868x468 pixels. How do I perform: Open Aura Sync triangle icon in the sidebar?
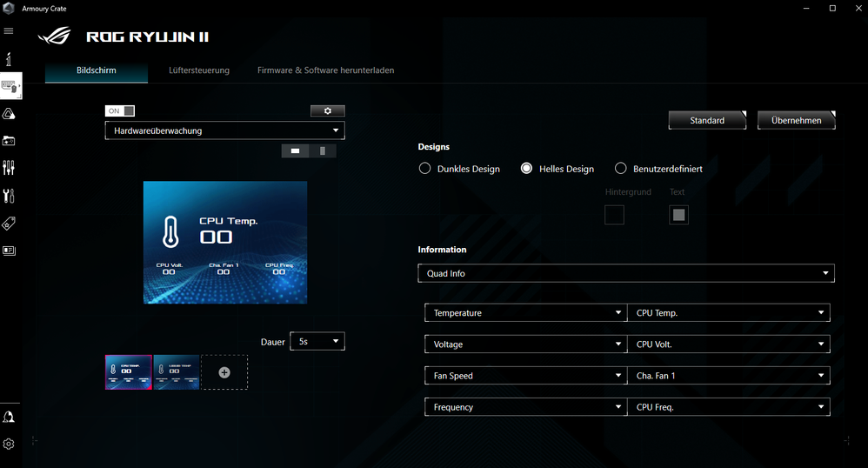(x=9, y=114)
